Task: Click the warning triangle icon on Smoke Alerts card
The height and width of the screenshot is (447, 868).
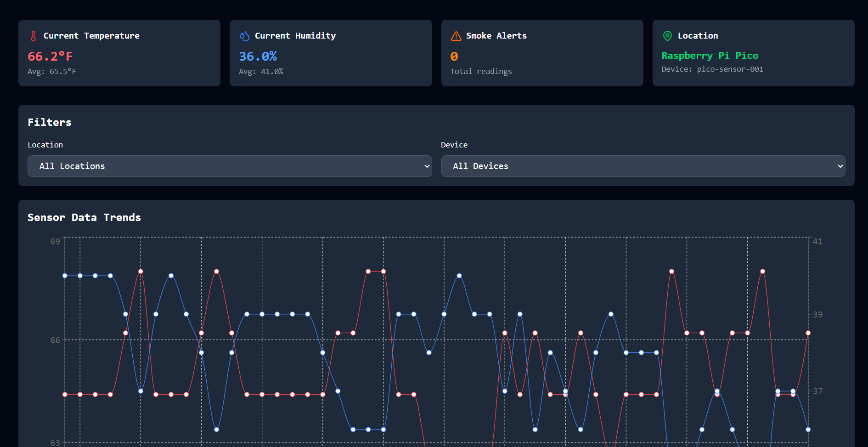Action: pos(456,35)
